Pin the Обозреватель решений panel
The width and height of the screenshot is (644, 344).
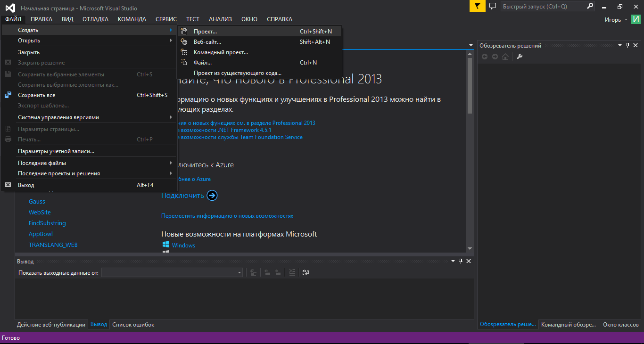coord(627,46)
